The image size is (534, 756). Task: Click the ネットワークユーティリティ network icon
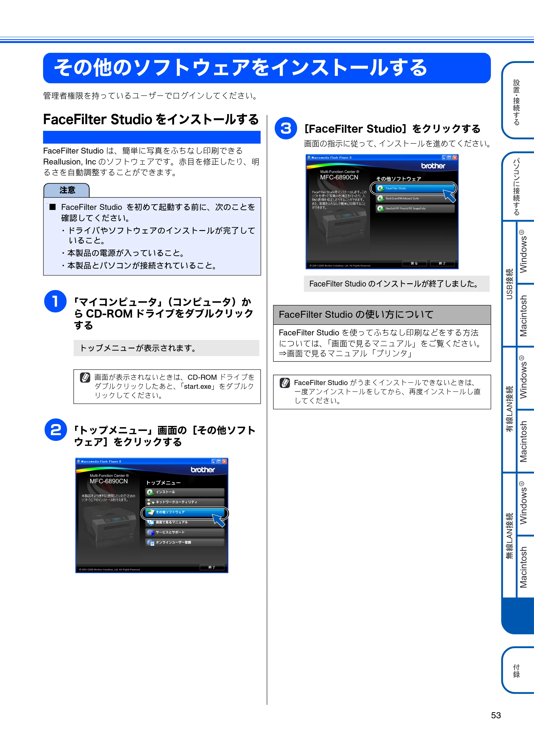[x=151, y=502]
